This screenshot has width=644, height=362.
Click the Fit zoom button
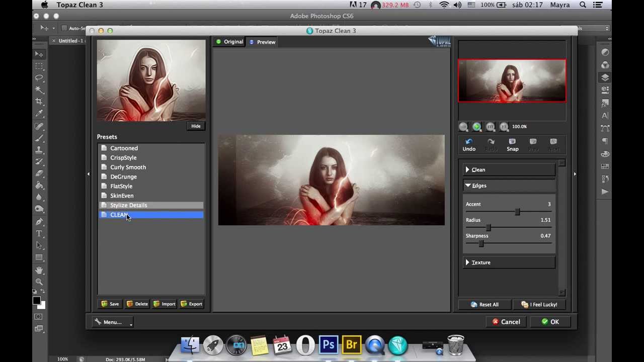tap(490, 127)
